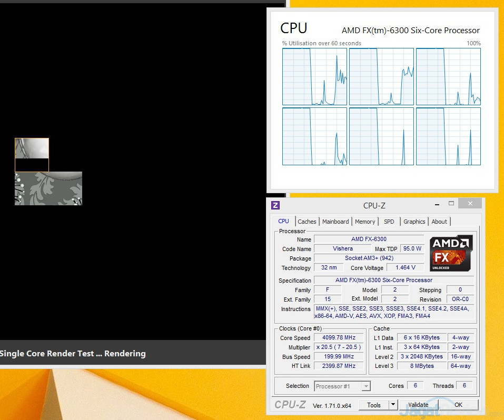The width and height of the screenshot is (504, 420).
Task: Click the rendered tile with yellow outline
Action: [x=32, y=155]
